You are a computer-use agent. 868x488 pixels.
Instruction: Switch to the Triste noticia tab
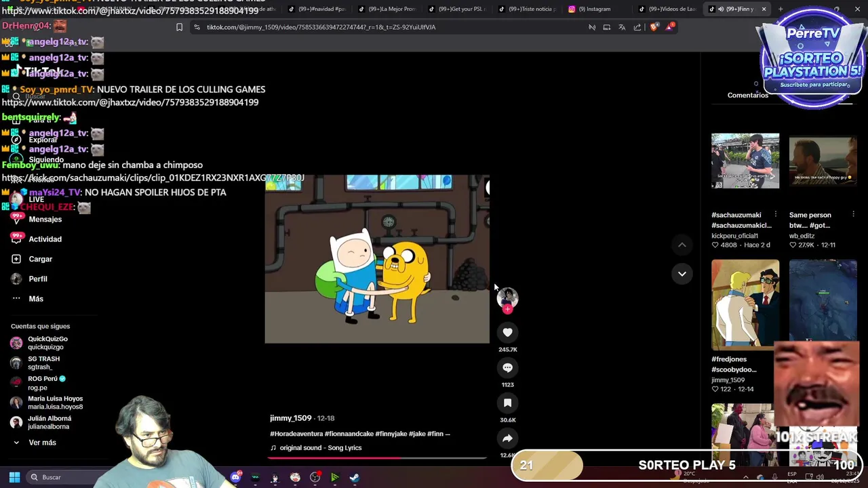pos(527,9)
